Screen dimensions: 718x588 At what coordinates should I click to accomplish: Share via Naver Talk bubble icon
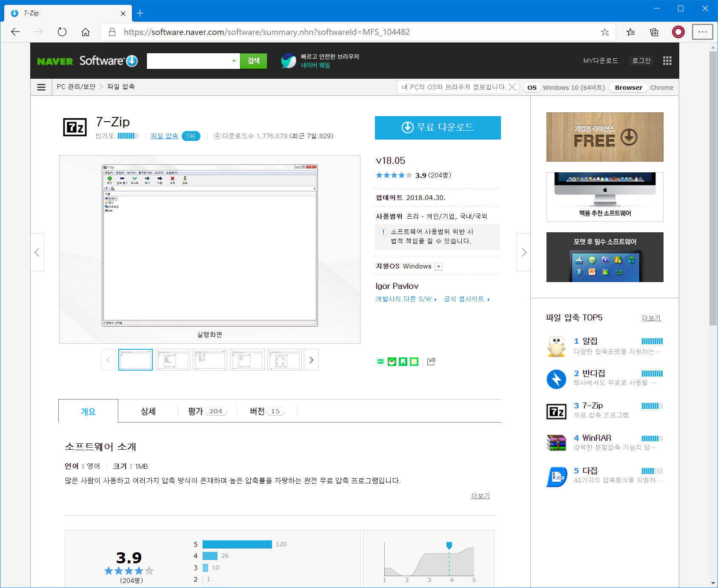380,362
